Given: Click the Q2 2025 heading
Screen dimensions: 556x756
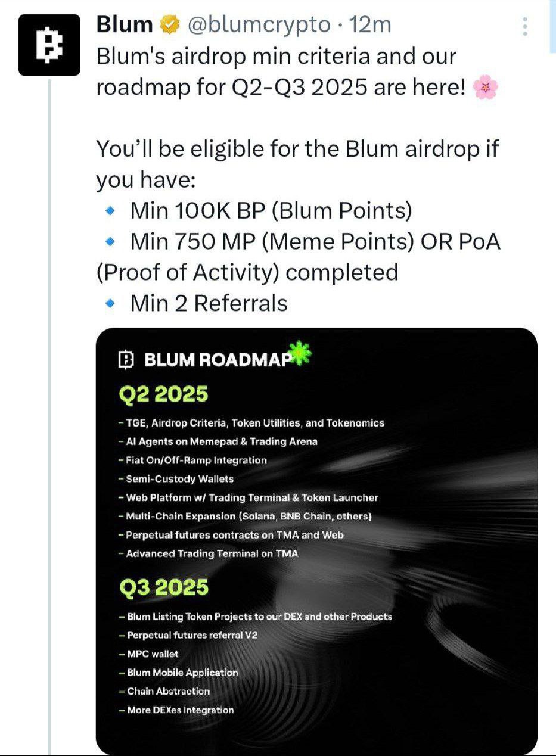Looking at the screenshot, I should [163, 394].
